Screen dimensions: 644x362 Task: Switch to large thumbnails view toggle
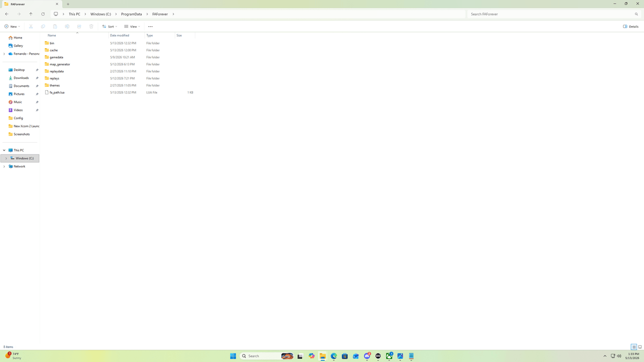640,347
